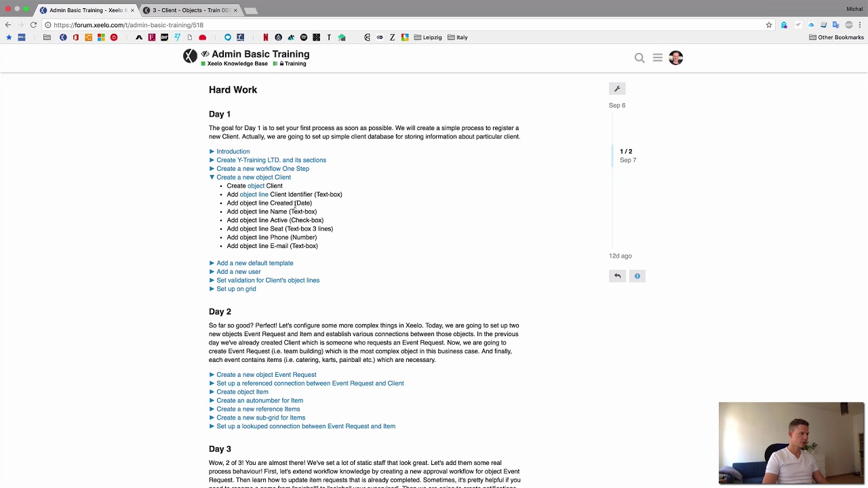Screen dimensions: 868x488
Task: Open the Netflix bookmark icon
Action: click(265, 37)
